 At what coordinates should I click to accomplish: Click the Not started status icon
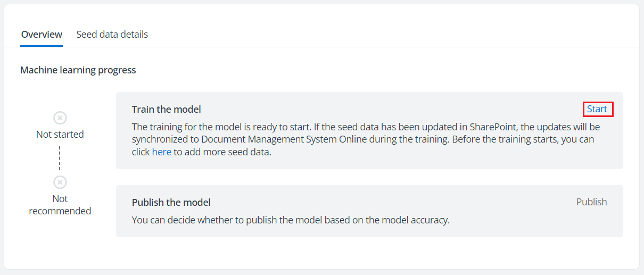click(x=60, y=118)
